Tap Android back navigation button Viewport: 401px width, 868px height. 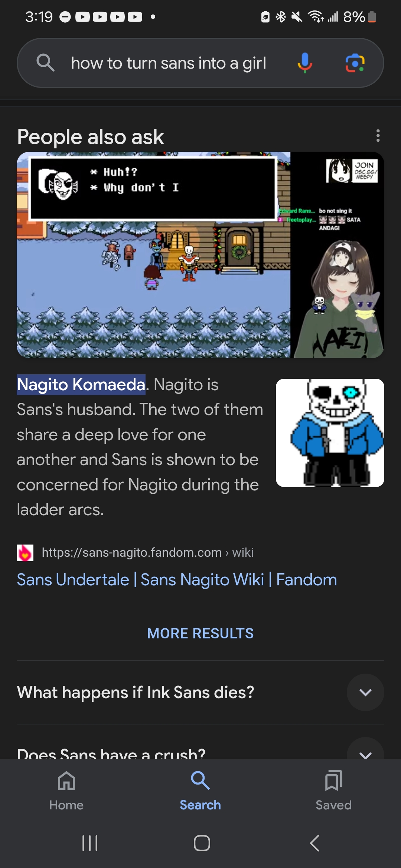pyautogui.click(x=314, y=843)
